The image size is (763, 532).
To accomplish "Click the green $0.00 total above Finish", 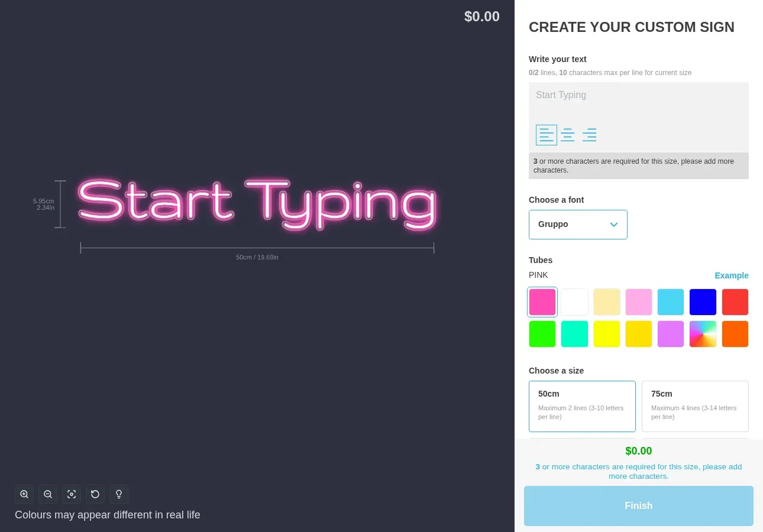I will 639,451.
